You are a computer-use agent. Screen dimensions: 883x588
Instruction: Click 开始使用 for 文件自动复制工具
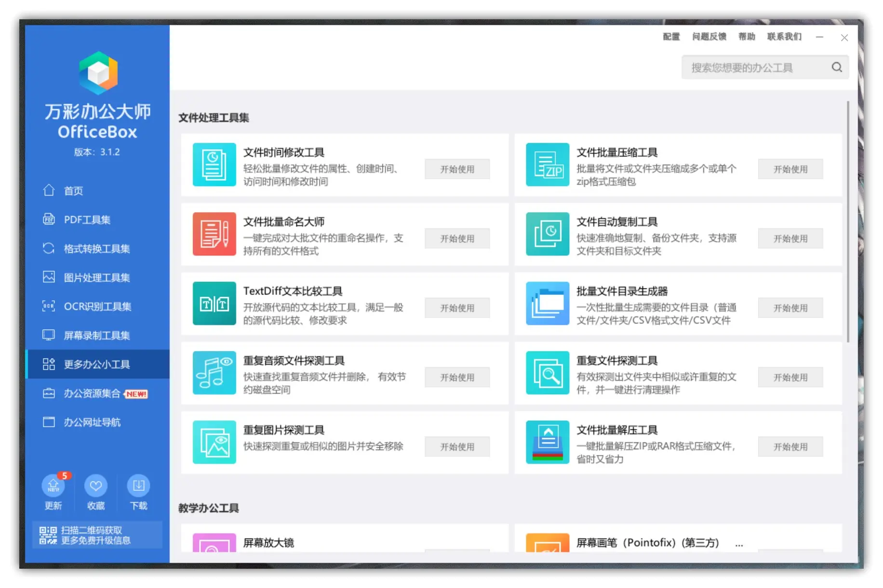[x=790, y=239]
